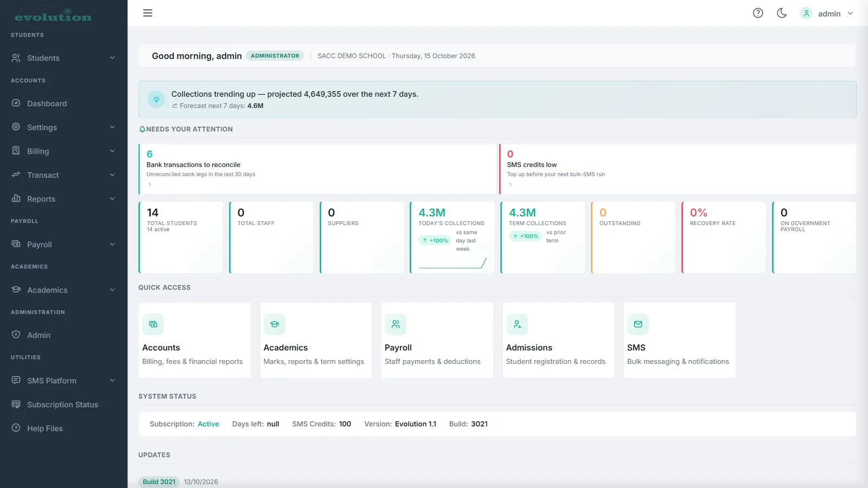Image resolution: width=868 pixels, height=488 pixels.
Task: Click the Outstanding stat card
Action: 633,237
